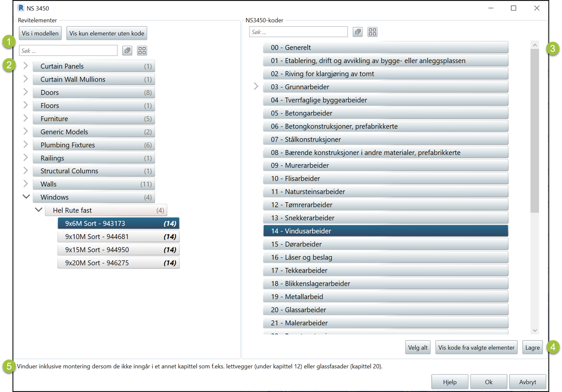The image size is (562, 392).
Task: Select code 12 - Tømrerarbeider
Action: pos(385,205)
